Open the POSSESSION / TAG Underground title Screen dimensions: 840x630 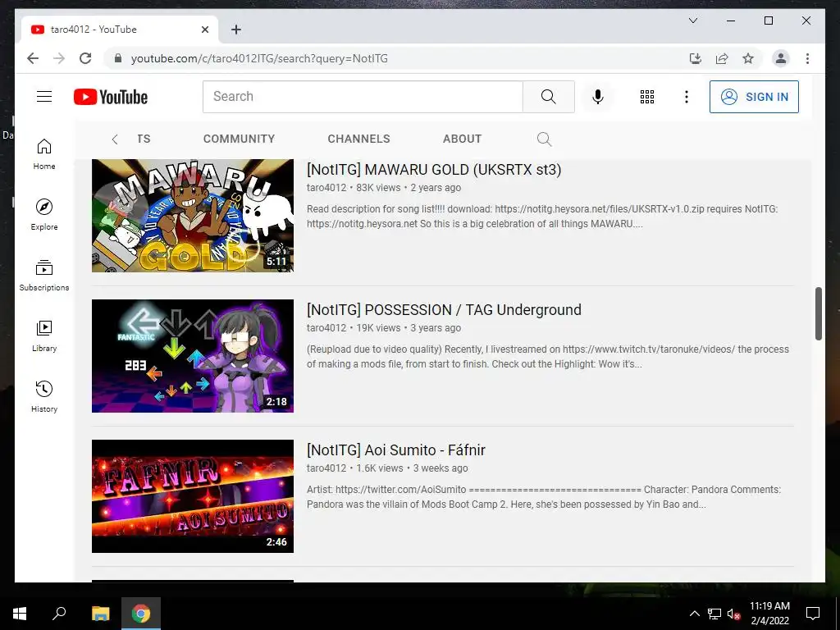444,309
